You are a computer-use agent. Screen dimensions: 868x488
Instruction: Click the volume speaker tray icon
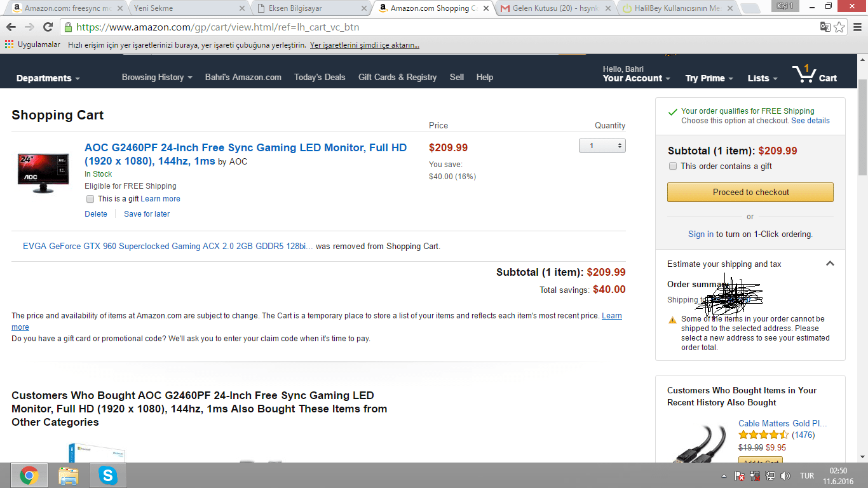pos(785,476)
